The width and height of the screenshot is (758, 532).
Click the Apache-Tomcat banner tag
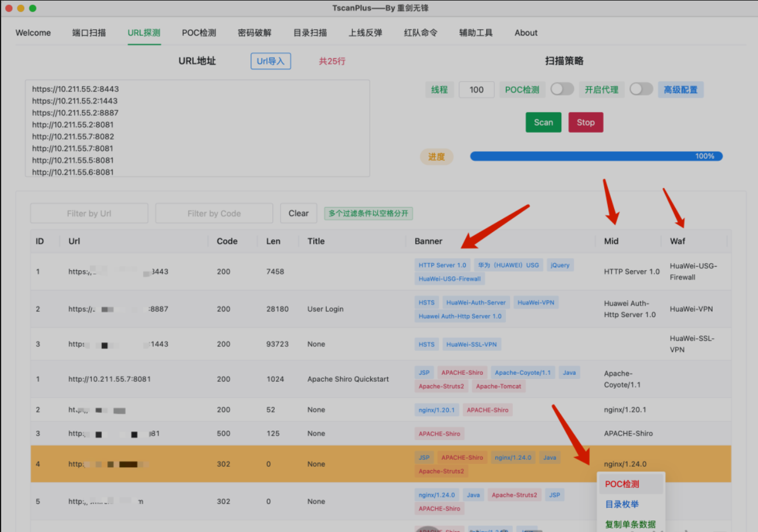498,386
